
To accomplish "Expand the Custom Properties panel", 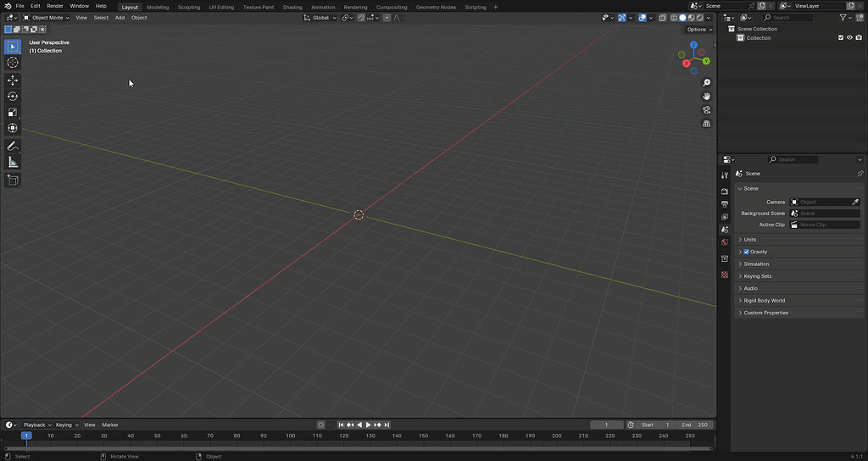I will (798, 313).
